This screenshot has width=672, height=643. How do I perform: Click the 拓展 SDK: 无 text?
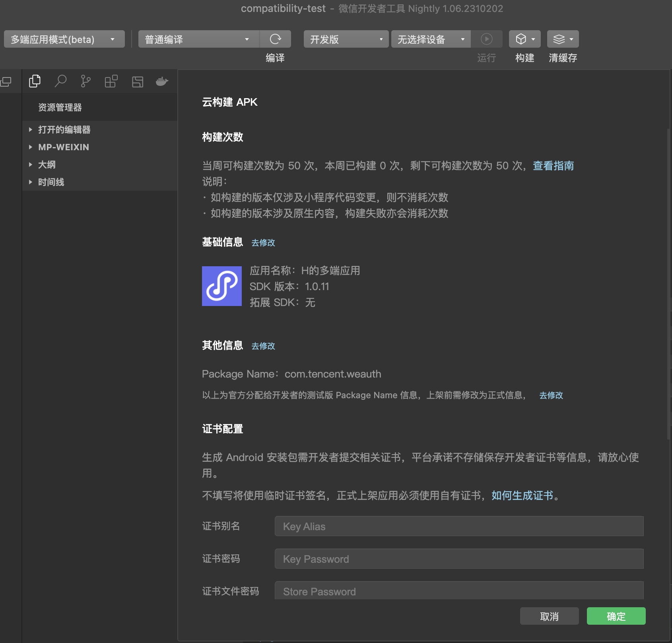pyautogui.click(x=282, y=302)
